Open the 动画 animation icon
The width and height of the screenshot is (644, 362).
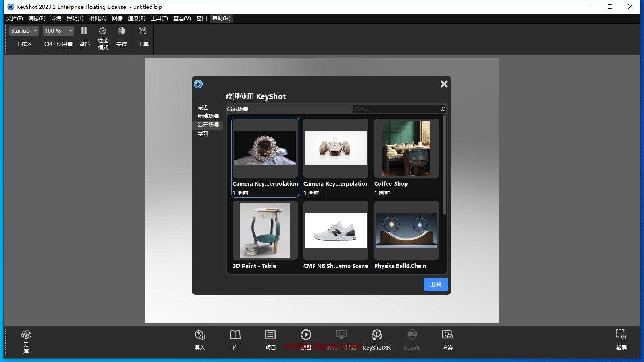tap(306, 335)
